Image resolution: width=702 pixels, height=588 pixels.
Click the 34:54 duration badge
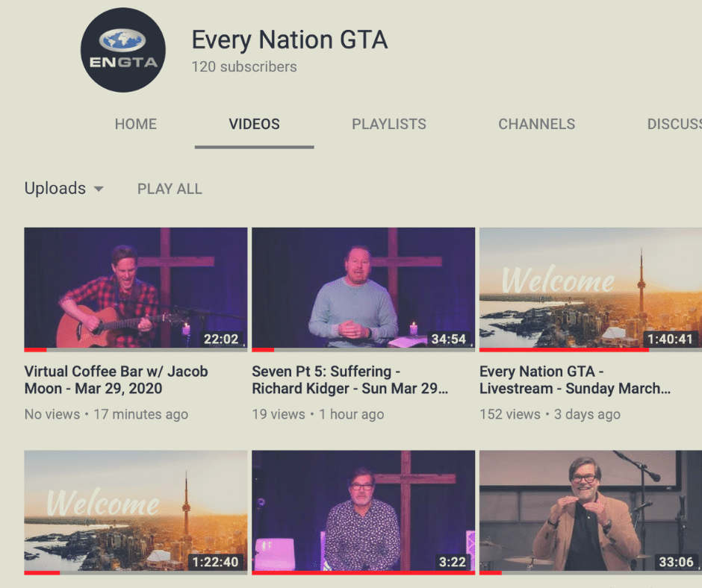[x=449, y=339]
